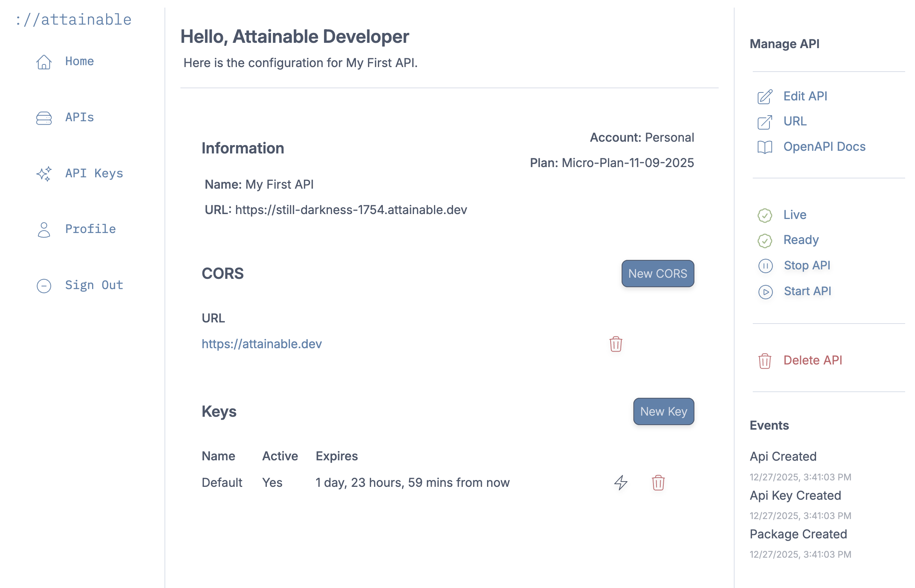Screen dimensions: 915x588
Task: Click the lightning bolt icon for Default key
Action: pos(620,483)
